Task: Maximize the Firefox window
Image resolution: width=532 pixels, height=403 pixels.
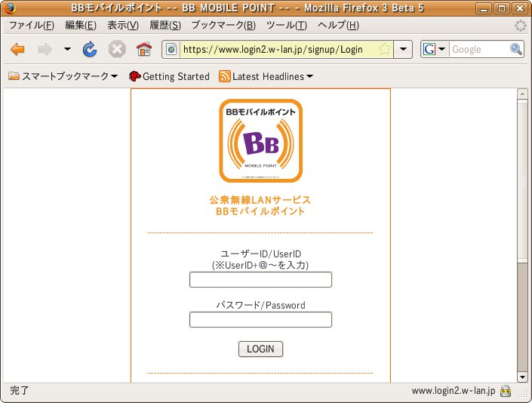Action: [502, 8]
